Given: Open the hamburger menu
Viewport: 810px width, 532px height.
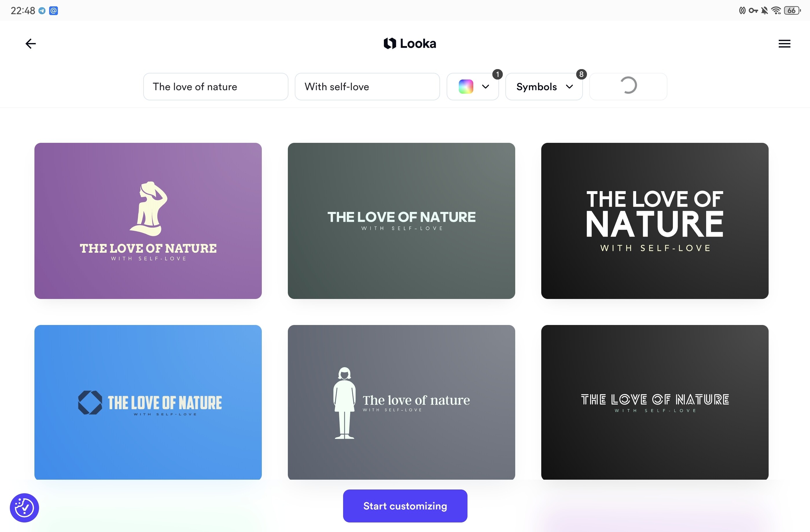Looking at the screenshot, I should (x=784, y=44).
